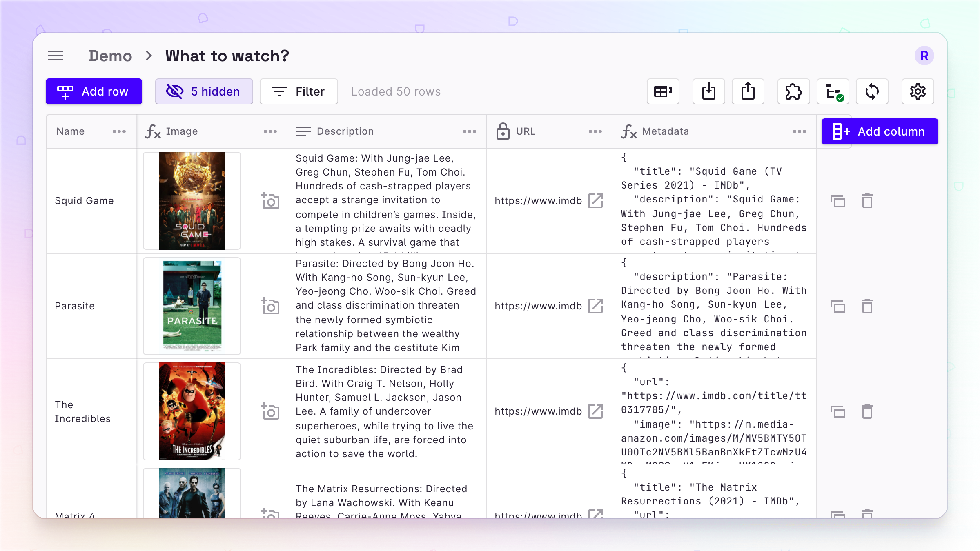
Task: Click the What to watch? title
Action: point(227,56)
